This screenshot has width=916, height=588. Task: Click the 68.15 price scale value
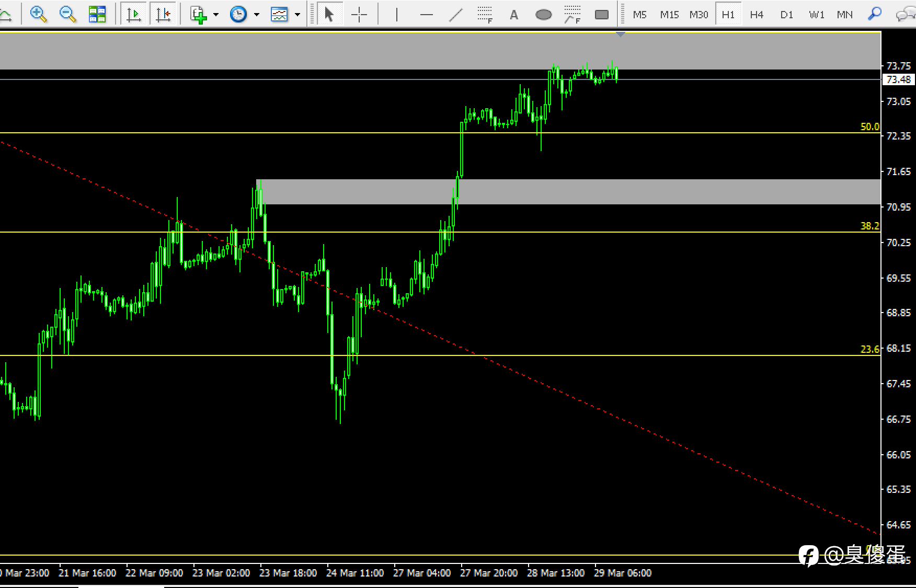coord(898,348)
